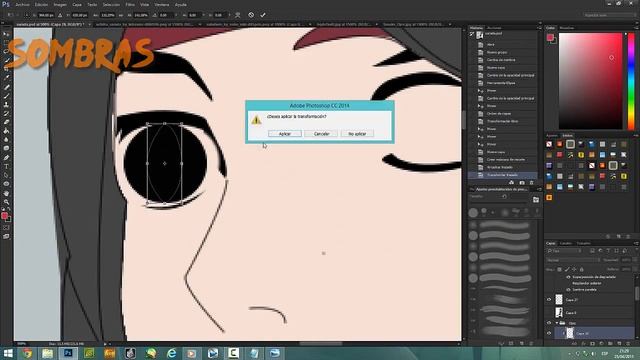Select the Brush tool
This screenshot has height=360, width=640.
[x=6, y=96]
